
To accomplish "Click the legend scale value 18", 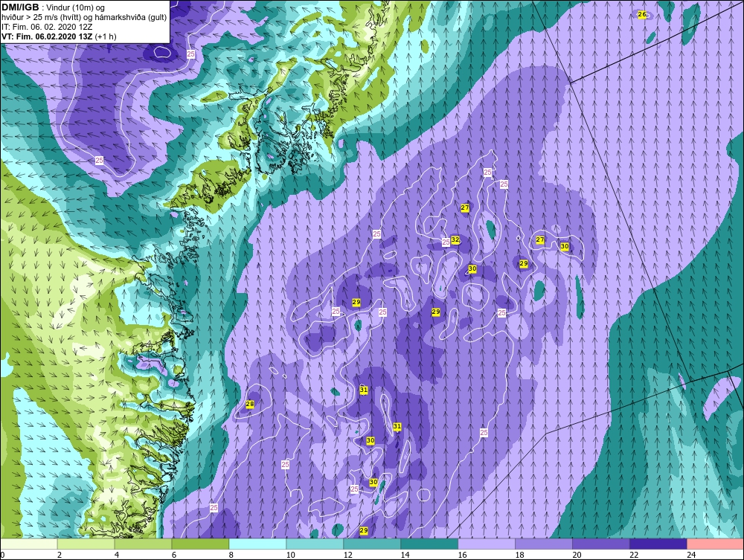I will (x=519, y=555).
